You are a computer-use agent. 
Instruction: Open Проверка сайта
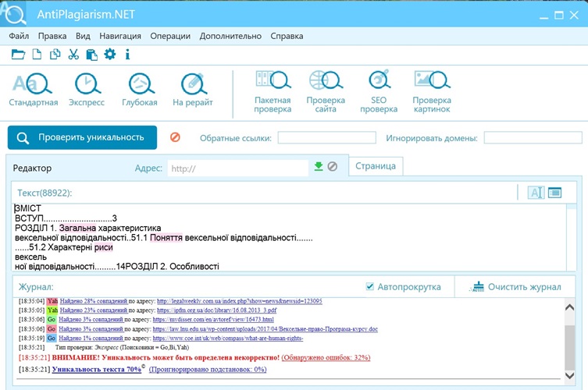[x=326, y=92]
